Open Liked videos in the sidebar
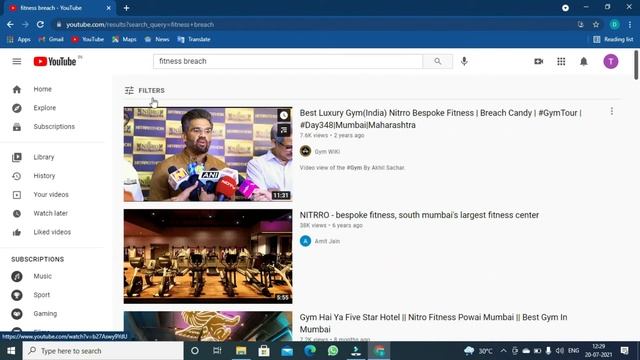The height and width of the screenshot is (360, 640). click(x=53, y=232)
